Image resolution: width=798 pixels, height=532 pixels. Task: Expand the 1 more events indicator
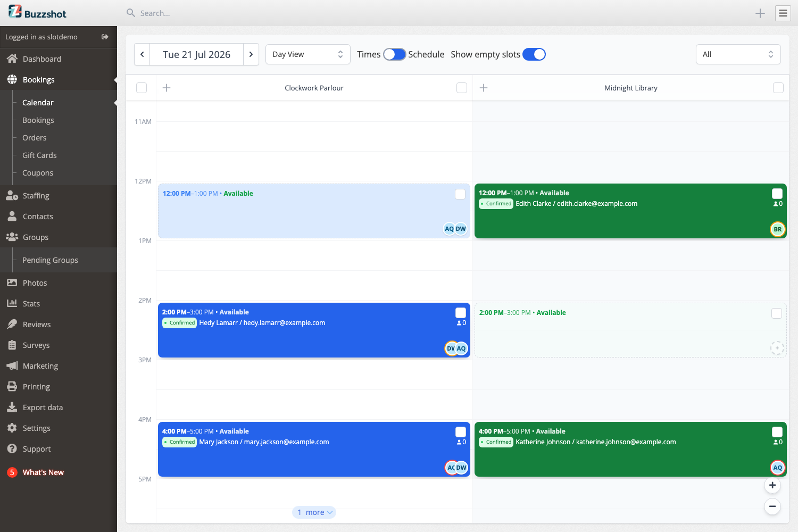(314, 512)
